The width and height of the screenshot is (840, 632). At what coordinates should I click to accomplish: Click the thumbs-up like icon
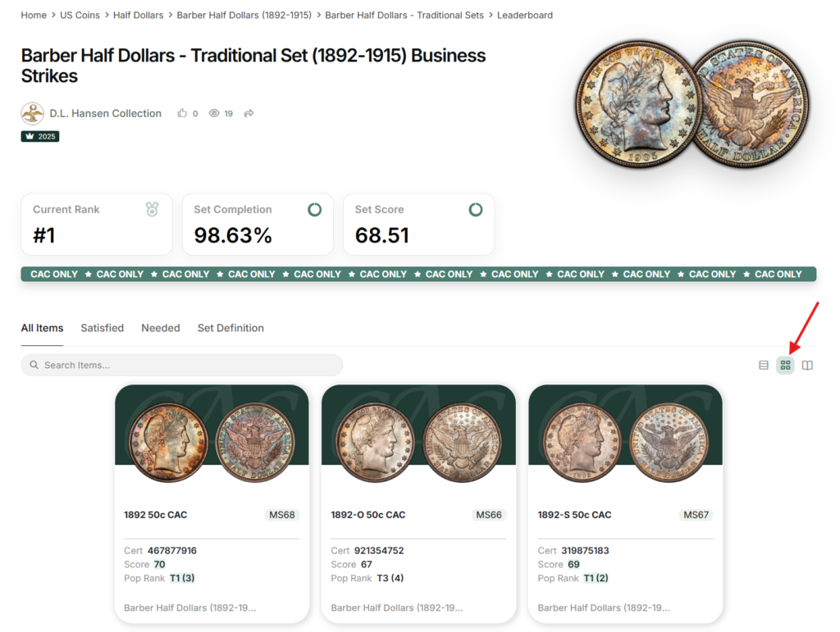click(x=182, y=113)
